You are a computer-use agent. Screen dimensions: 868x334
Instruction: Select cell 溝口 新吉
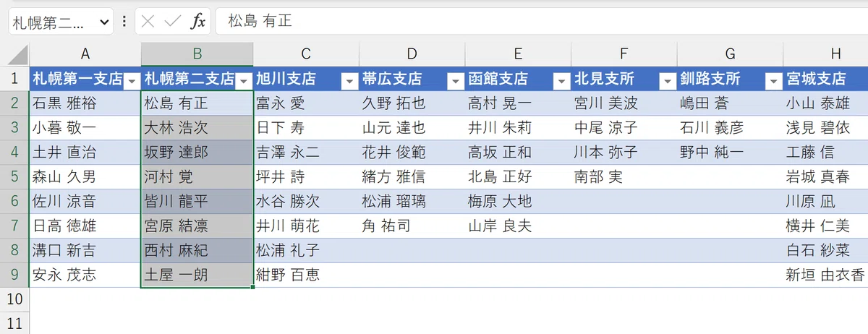click(85, 251)
